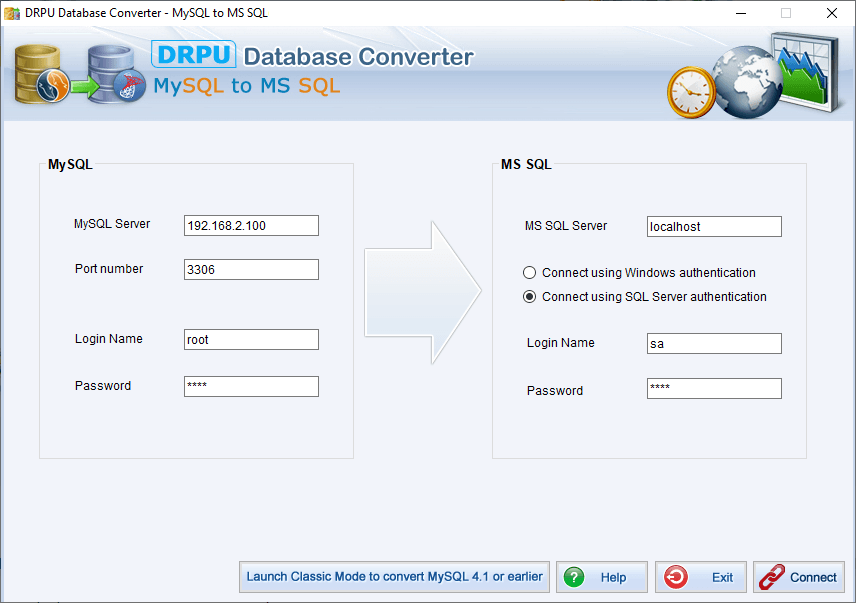Click the blue MS SQL database icon in the banner
The width and height of the screenshot is (856, 603).
pos(116,75)
